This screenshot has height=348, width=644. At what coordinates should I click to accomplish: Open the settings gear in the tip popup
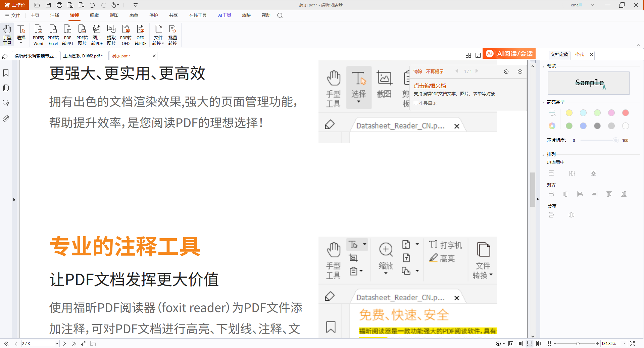[x=506, y=71]
